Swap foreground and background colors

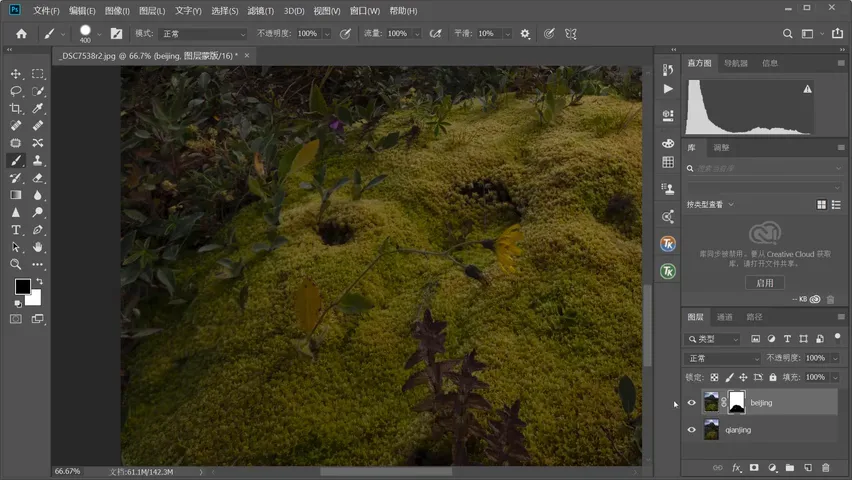39,281
